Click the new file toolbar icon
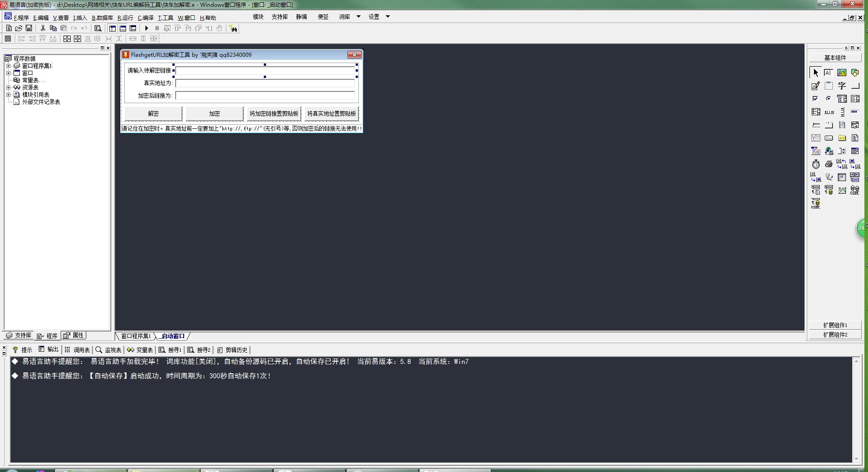Viewport: 868px width, 472px height. click(9, 28)
